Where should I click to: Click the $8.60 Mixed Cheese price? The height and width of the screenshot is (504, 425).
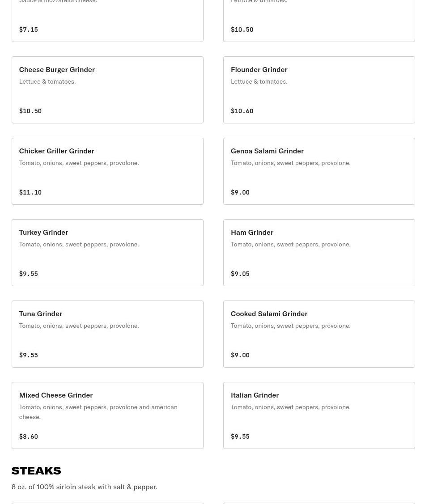(x=28, y=436)
